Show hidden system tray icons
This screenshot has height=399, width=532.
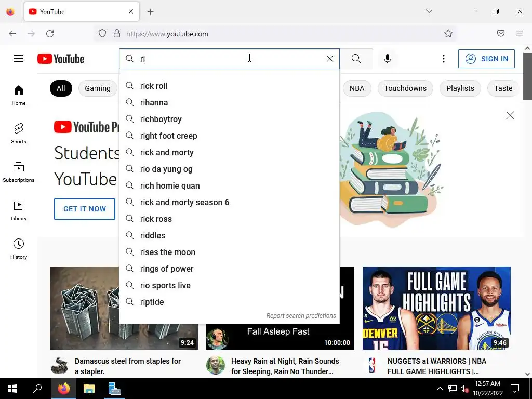pyautogui.click(x=440, y=389)
